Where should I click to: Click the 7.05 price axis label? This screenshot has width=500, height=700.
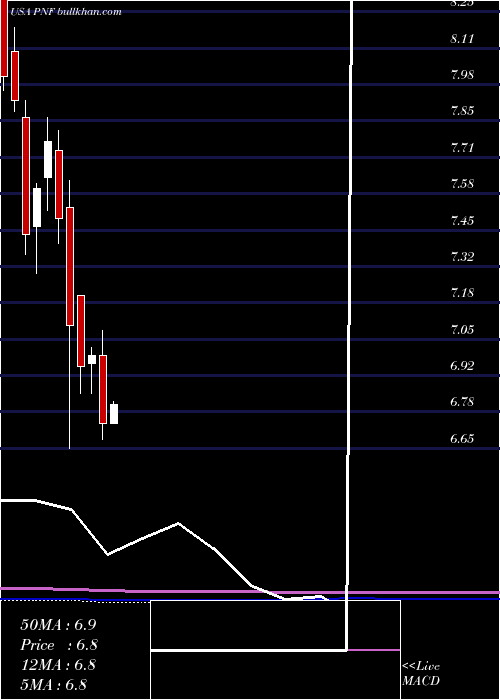click(462, 330)
